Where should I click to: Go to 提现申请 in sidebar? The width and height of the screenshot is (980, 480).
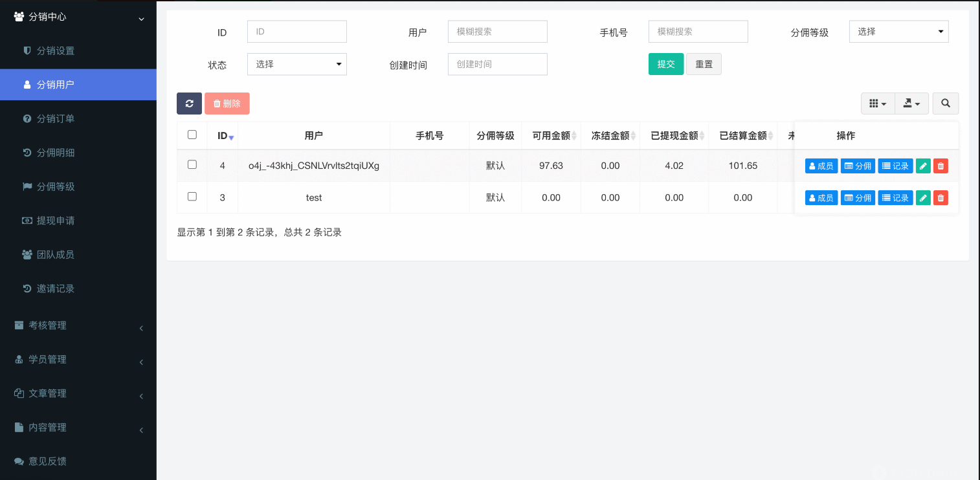(56, 221)
